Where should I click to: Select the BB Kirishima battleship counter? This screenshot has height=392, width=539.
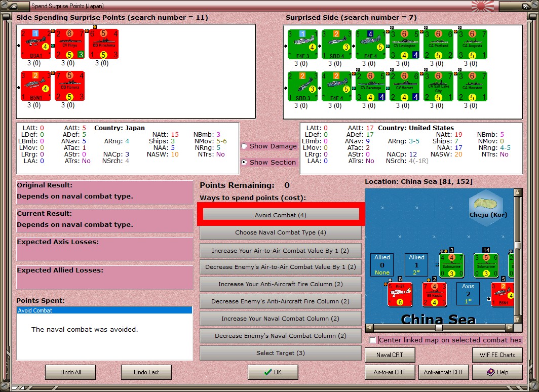point(104,44)
